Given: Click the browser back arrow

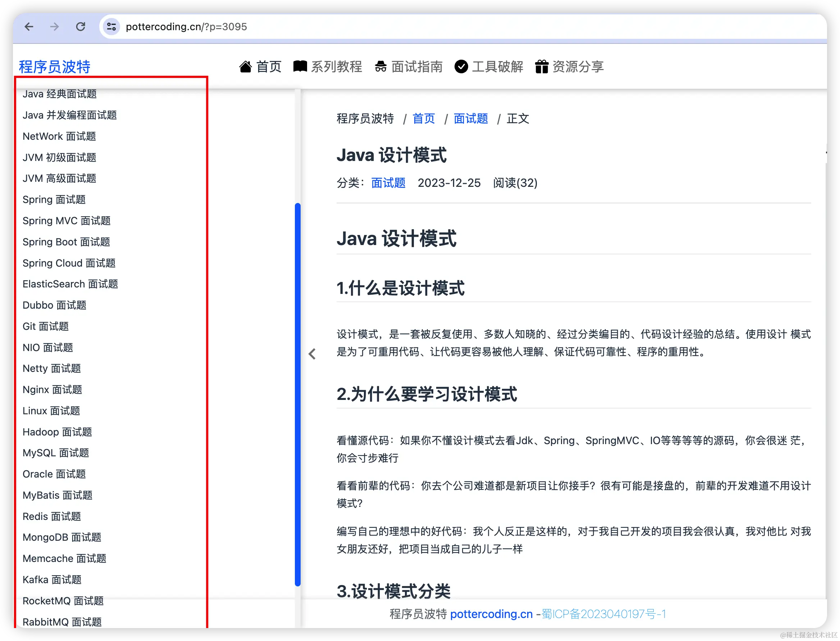Looking at the screenshot, I should point(29,27).
